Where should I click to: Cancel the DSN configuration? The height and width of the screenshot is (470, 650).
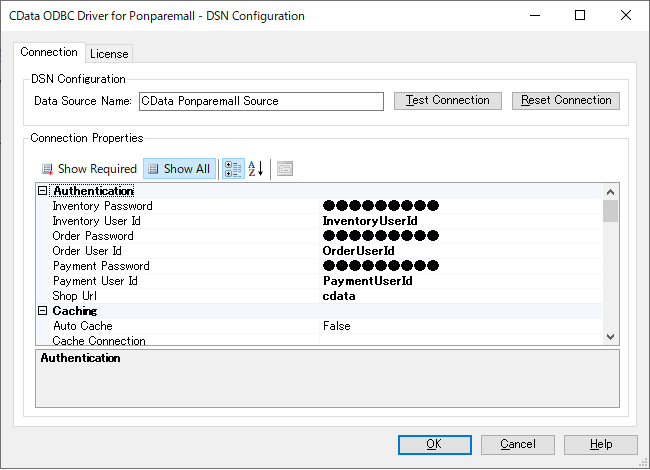click(x=518, y=445)
